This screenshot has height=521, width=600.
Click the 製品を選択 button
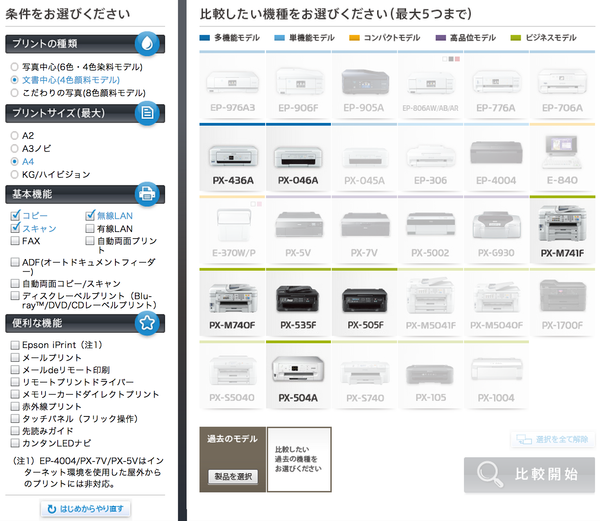tap(233, 477)
